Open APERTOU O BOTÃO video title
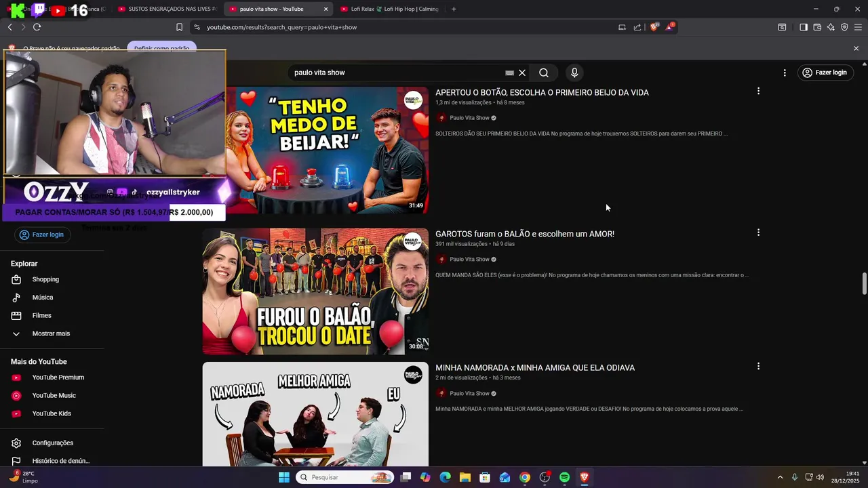This screenshot has width=868, height=488. click(x=542, y=92)
